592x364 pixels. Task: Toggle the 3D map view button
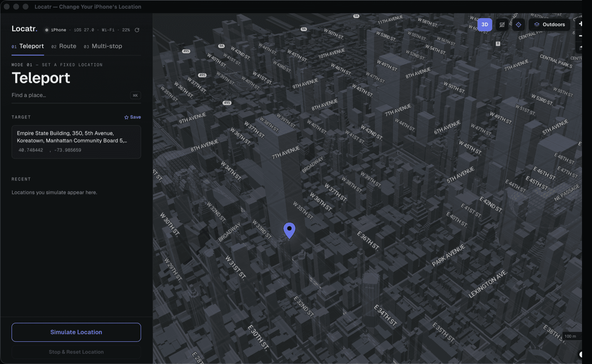click(485, 24)
